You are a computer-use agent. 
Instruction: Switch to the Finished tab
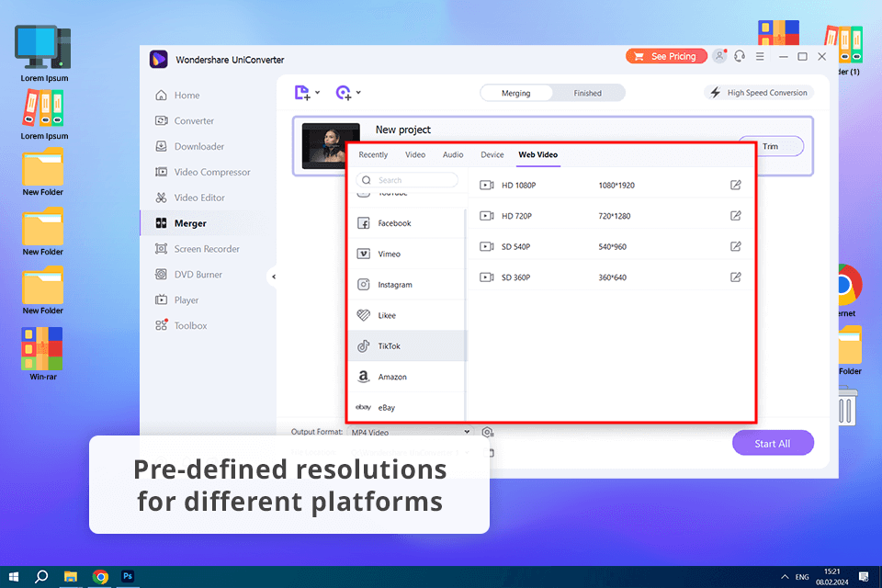pyautogui.click(x=587, y=93)
